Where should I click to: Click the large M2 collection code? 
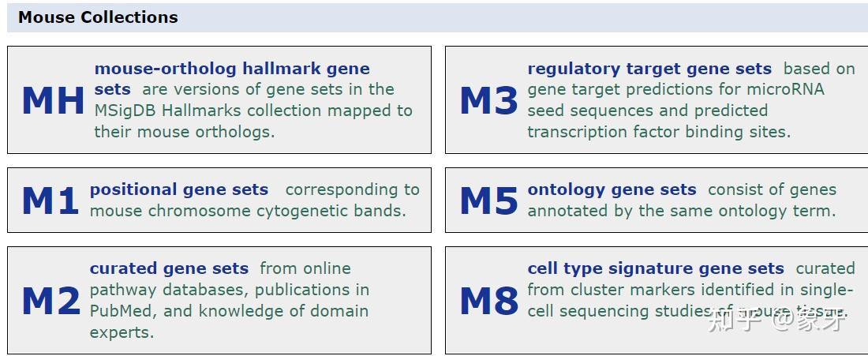[x=51, y=302]
